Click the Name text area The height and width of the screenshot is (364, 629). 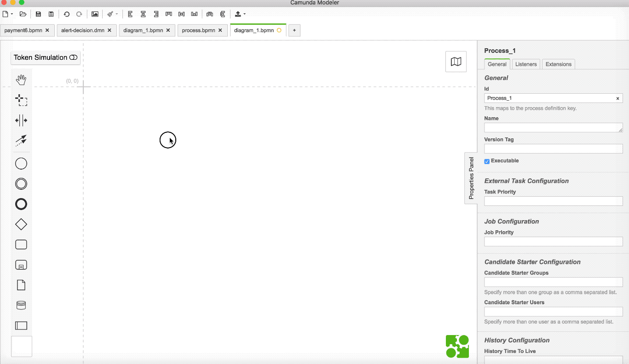pyautogui.click(x=554, y=128)
